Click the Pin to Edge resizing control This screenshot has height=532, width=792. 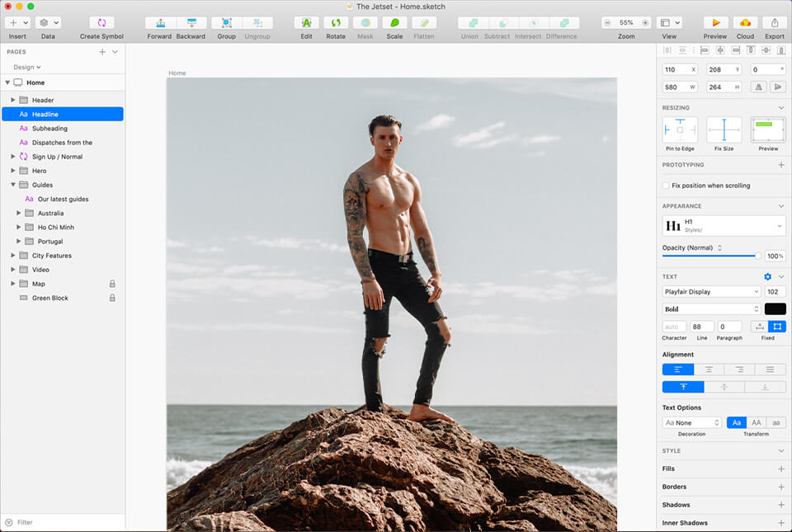(x=680, y=130)
